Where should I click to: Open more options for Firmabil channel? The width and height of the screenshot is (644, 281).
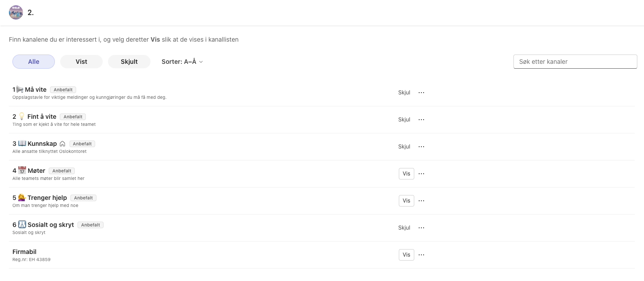click(421, 255)
